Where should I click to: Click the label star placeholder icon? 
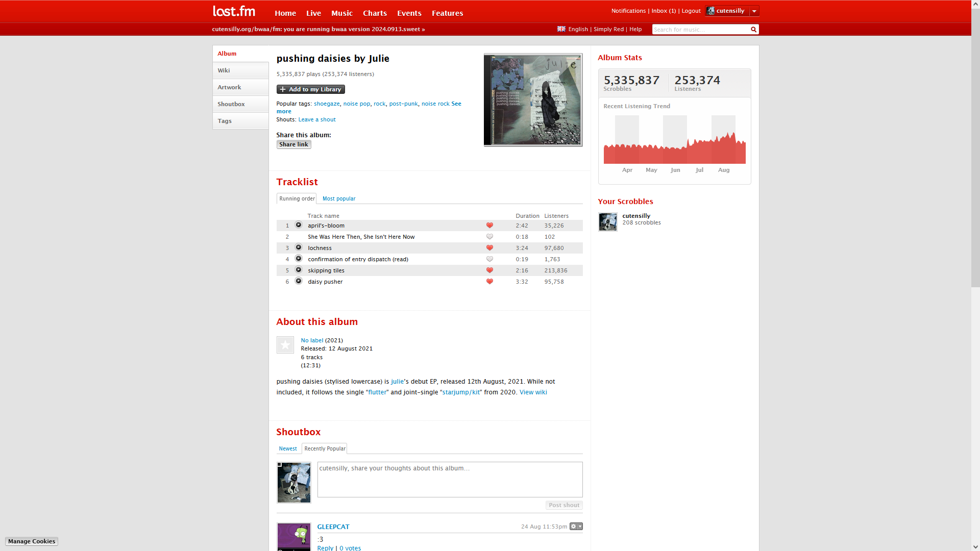point(285,345)
